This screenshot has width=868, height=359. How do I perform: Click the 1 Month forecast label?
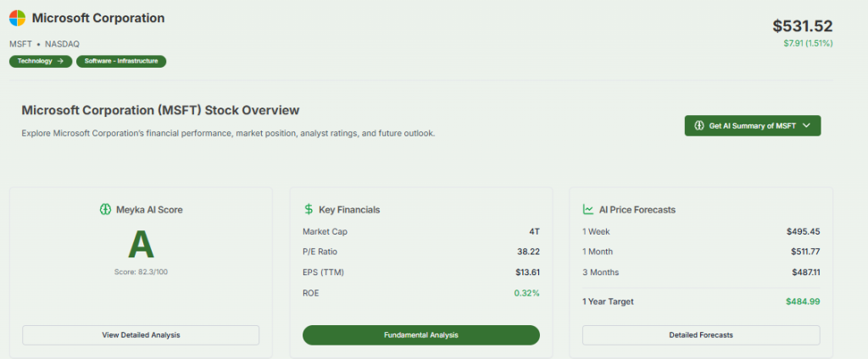click(x=598, y=251)
